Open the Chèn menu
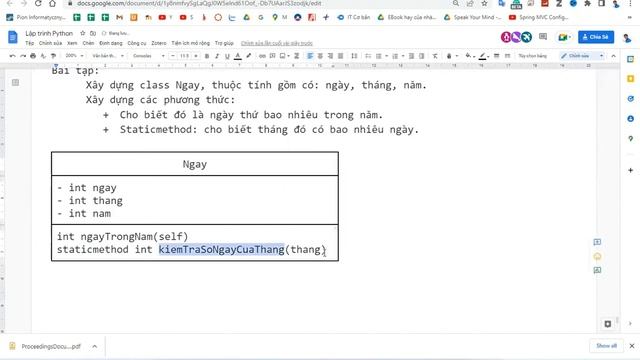Image resolution: width=640 pixels, height=360 pixels. pos(88,43)
